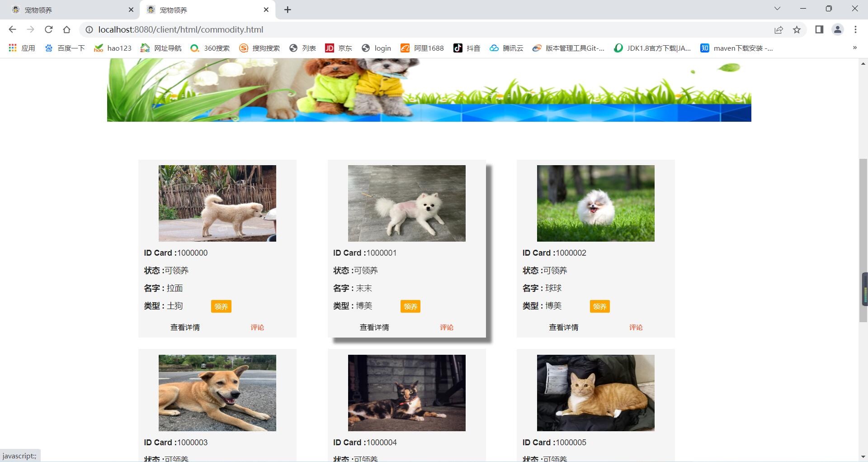Click the browser forward arrow

[x=30, y=29]
